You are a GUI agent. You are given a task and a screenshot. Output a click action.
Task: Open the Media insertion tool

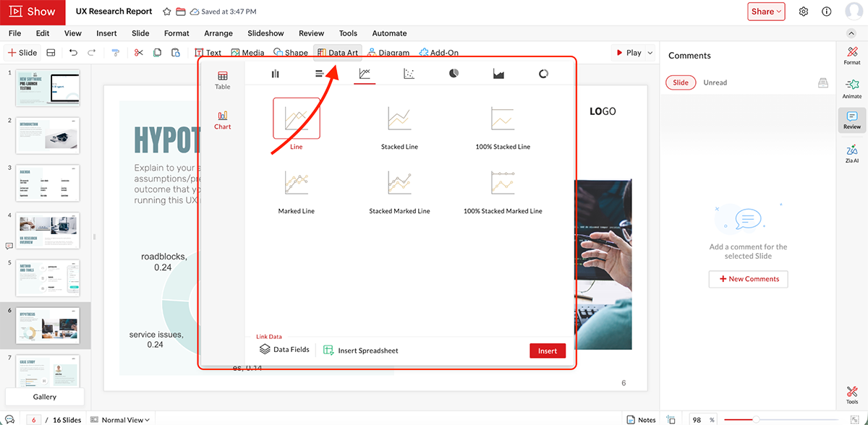pyautogui.click(x=248, y=52)
